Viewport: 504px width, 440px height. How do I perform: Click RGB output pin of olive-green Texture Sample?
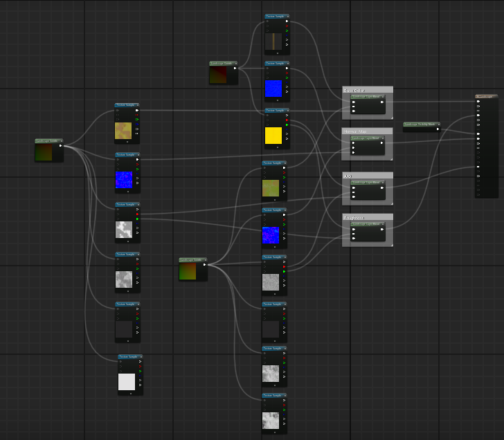point(284,167)
